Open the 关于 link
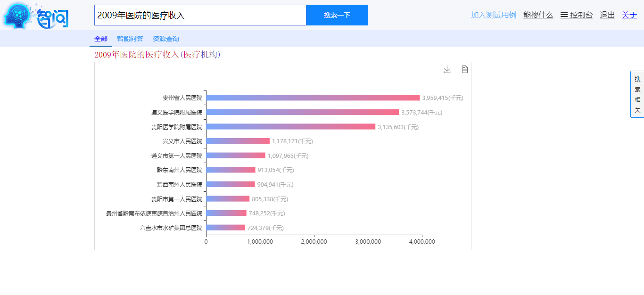The width and height of the screenshot is (644, 295). pyautogui.click(x=629, y=15)
